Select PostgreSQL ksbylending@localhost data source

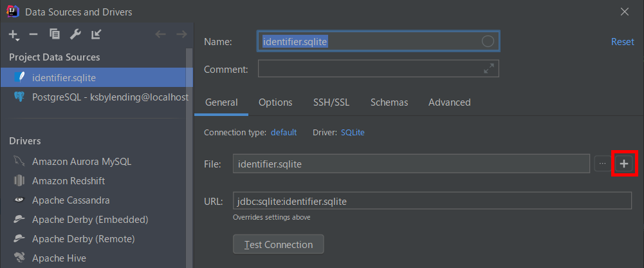pyautogui.click(x=97, y=97)
